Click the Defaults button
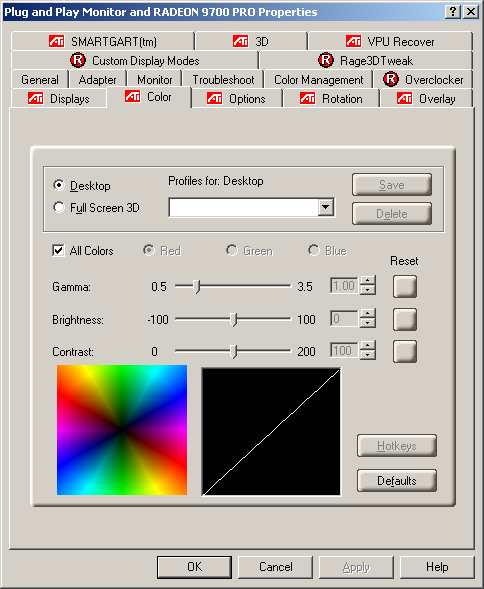This screenshot has height=589, width=484. coord(397,480)
